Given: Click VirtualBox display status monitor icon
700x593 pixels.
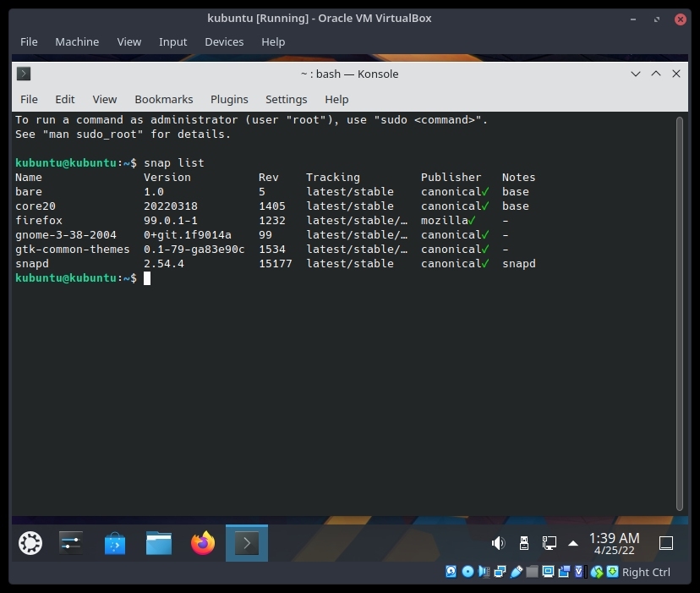Looking at the screenshot, I should pyautogui.click(x=548, y=572).
